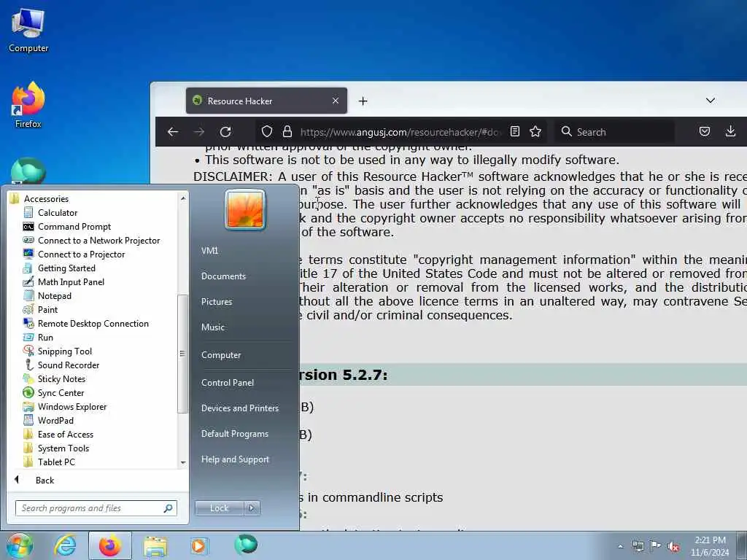Expand Tablet PC folder
Screen dimensions: 747x560
click(x=56, y=462)
